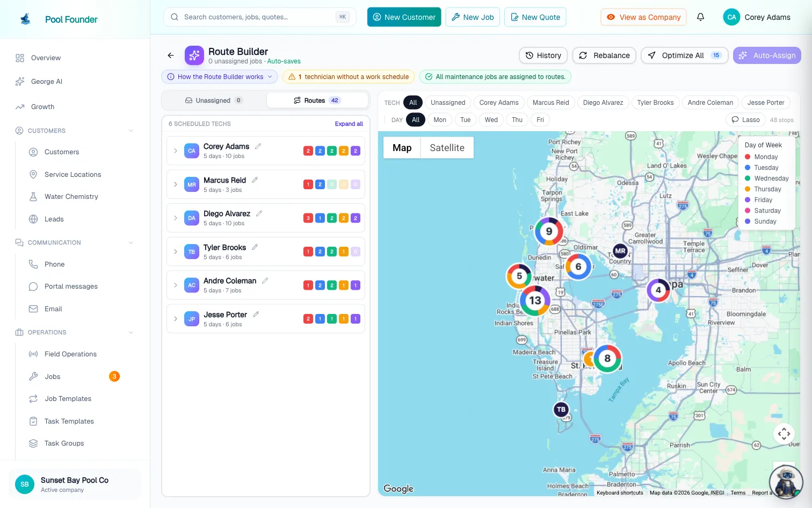Open notifications bell
Image resolution: width=812 pixels, height=508 pixels.
[x=700, y=17]
